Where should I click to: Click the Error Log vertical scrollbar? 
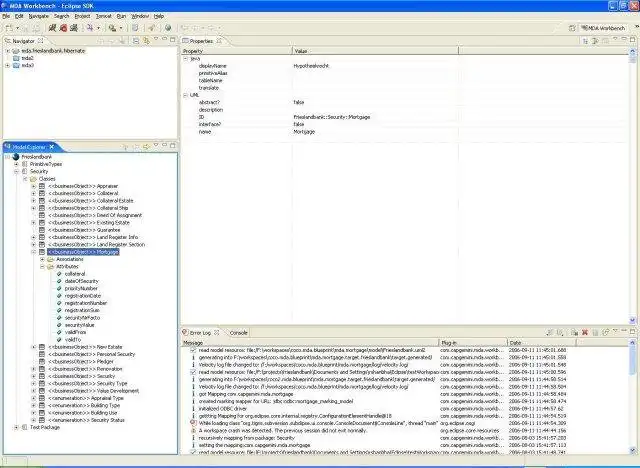(x=633, y=397)
